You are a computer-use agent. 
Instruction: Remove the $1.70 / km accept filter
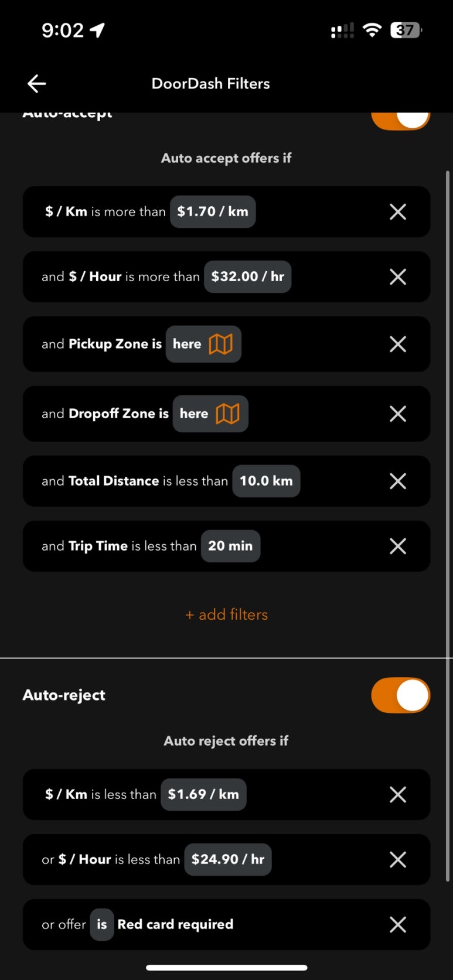398,211
